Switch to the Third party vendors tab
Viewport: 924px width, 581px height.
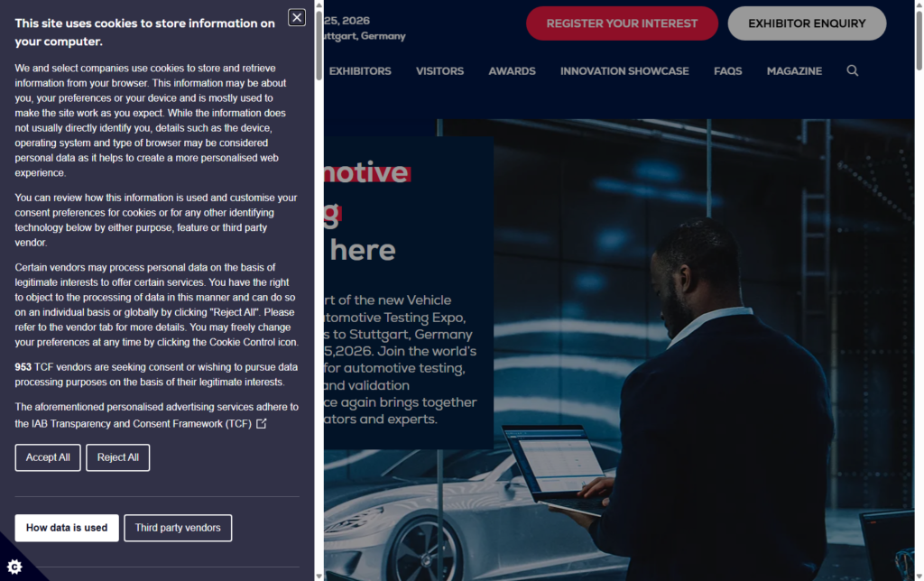(x=178, y=528)
